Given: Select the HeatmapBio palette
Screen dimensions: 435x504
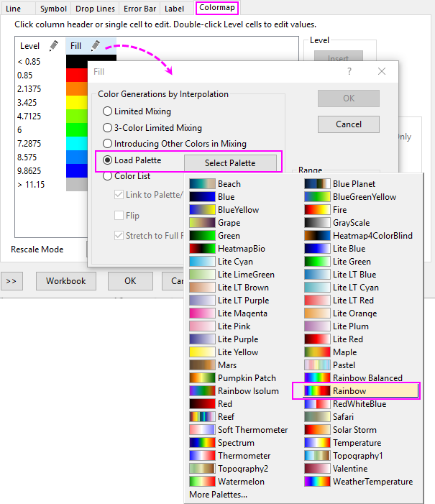Looking at the screenshot, I should click(x=227, y=249).
